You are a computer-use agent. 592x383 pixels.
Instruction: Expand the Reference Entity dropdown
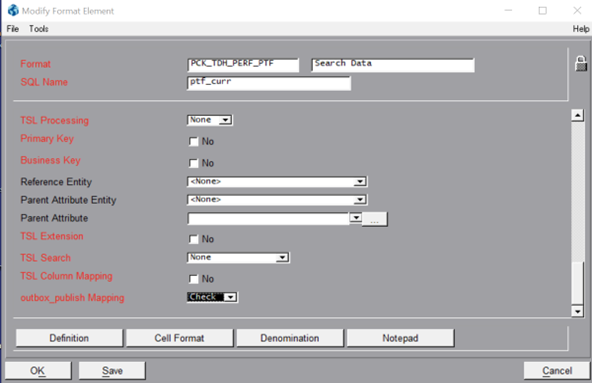coord(360,182)
